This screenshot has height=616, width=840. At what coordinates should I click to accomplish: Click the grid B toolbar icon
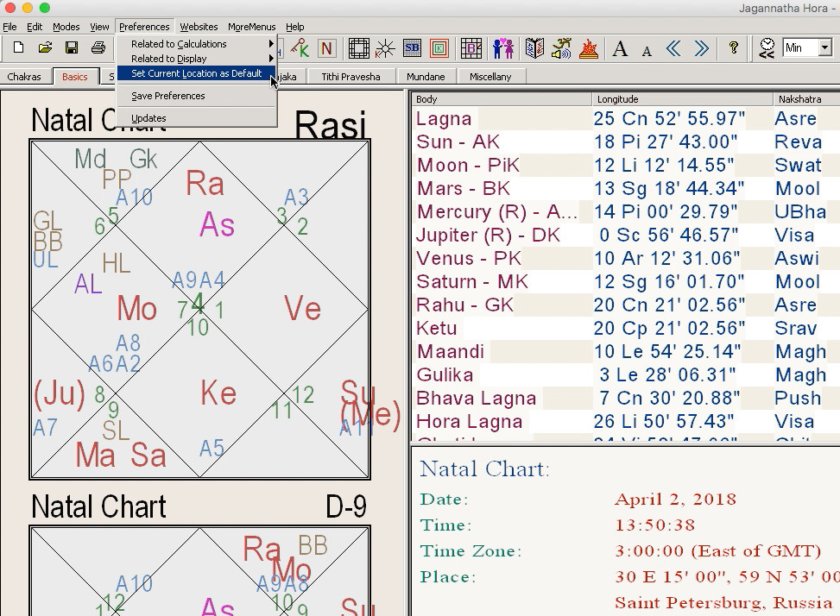point(471,48)
